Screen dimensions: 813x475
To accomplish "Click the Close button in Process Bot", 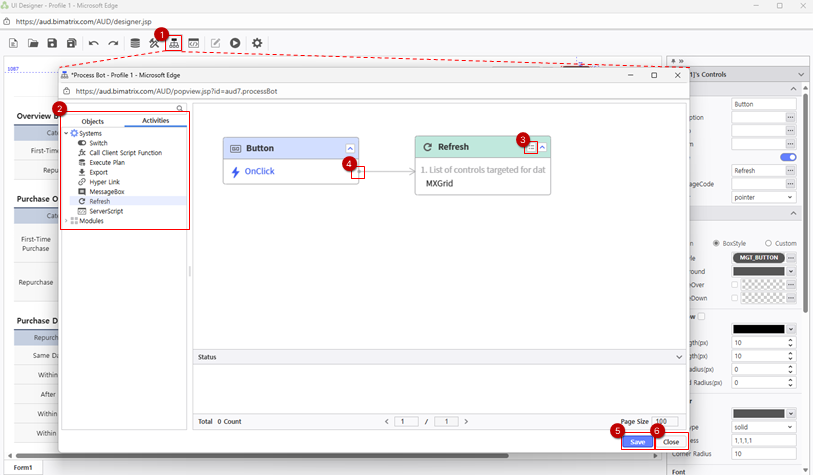I will (x=671, y=441).
